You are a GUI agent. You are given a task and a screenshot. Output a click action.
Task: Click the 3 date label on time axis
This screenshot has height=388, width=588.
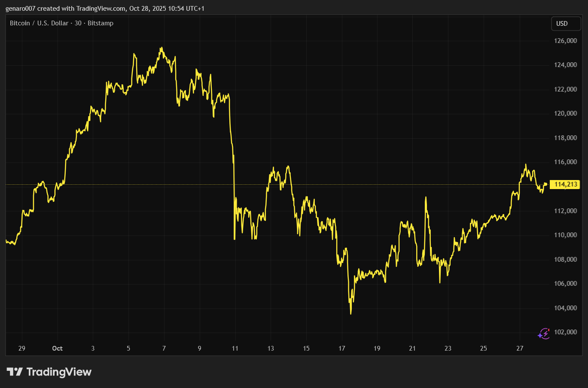pyautogui.click(x=93, y=348)
